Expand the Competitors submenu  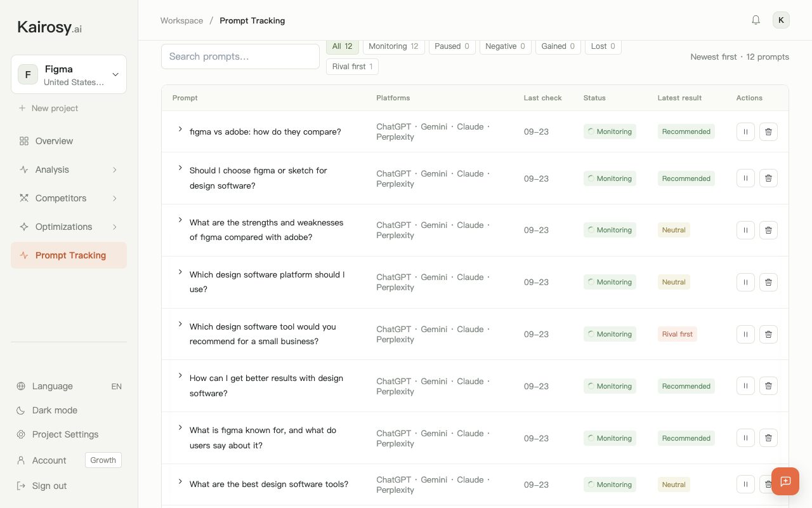[x=69, y=198]
